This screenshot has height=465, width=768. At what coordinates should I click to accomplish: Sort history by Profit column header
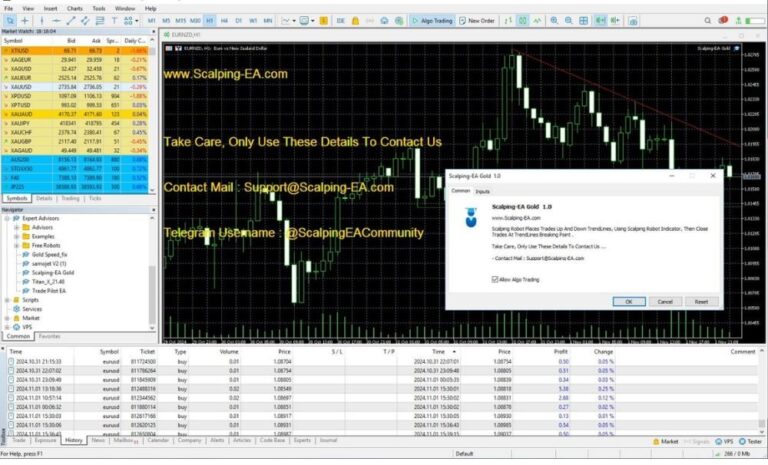(560, 352)
